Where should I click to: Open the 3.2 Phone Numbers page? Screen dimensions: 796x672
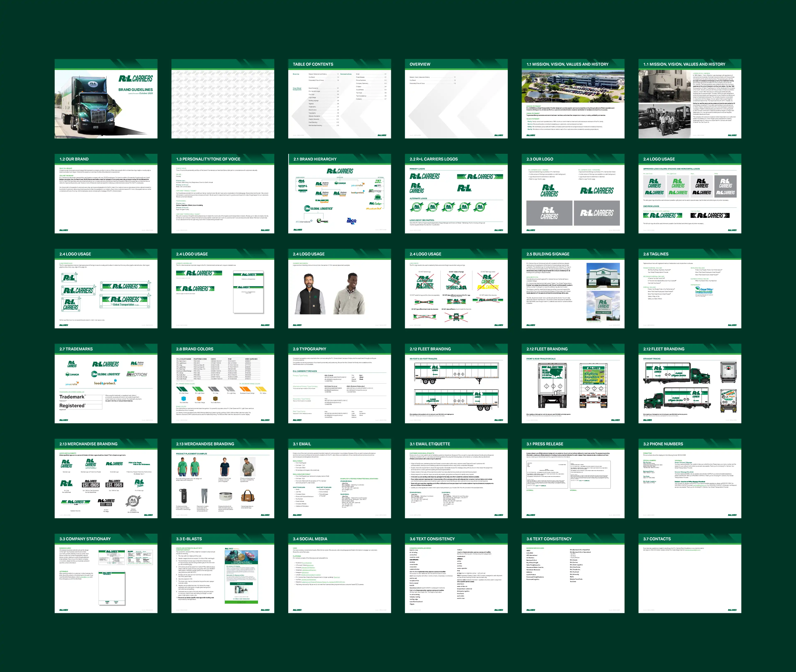coord(690,478)
